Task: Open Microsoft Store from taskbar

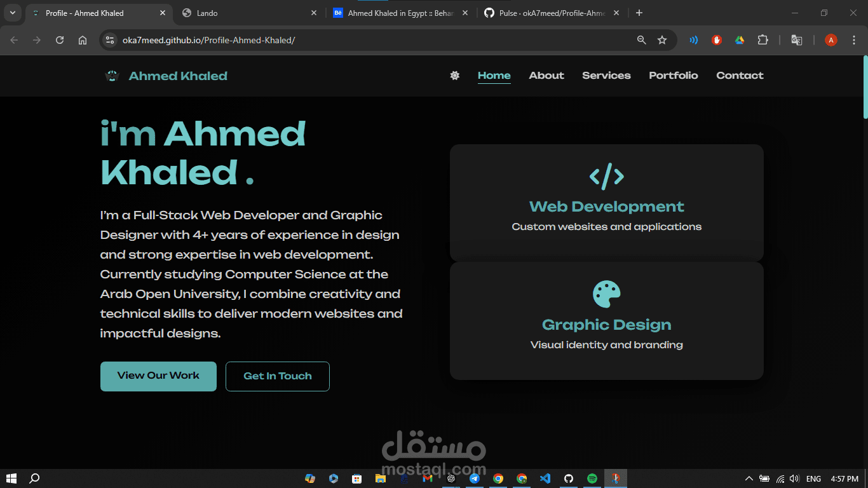Action: 357,478
